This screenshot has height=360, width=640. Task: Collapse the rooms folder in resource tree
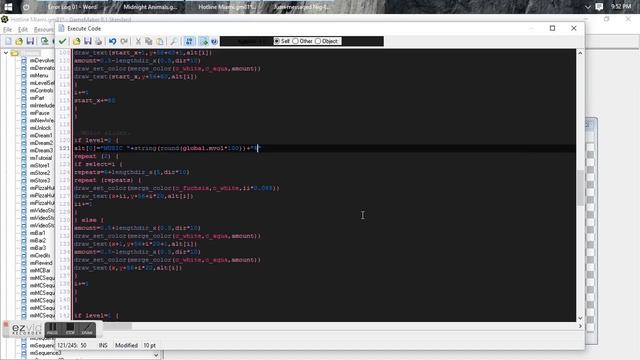point(6,53)
